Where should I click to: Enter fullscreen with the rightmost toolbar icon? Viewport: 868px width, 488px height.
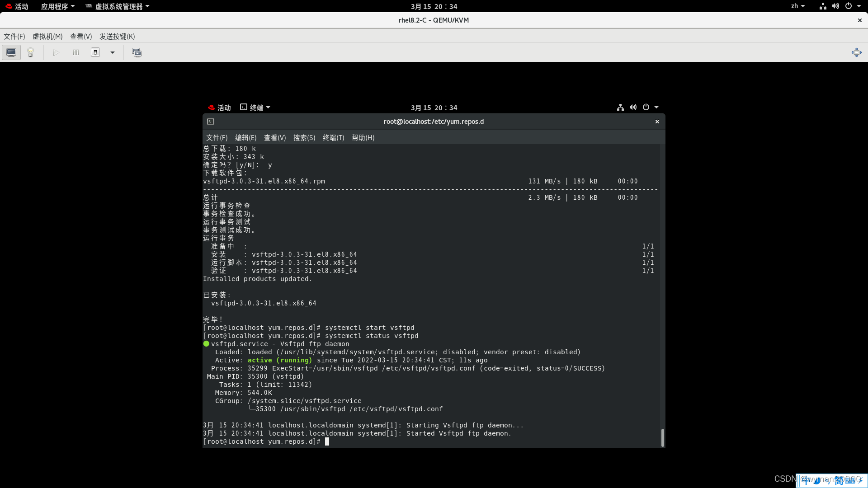point(857,52)
